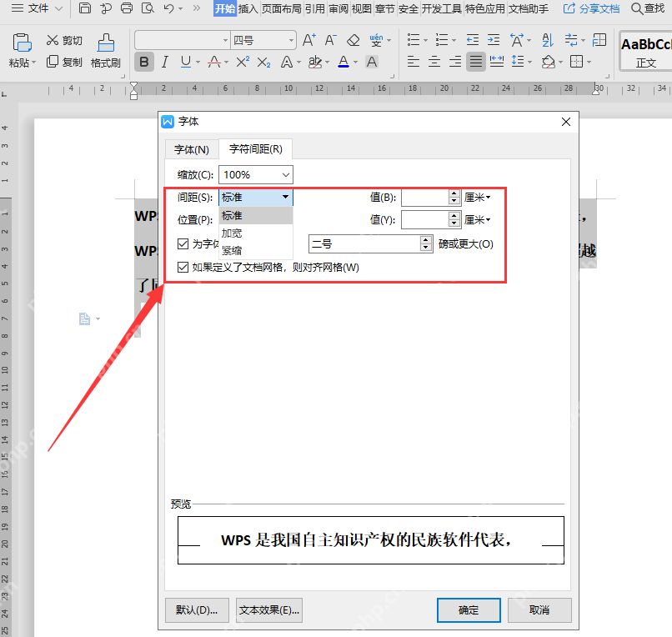Viewport: 672px width, 637px height.
Task: Click the Clear Formatting eraser icon
Action: [354, 40]
